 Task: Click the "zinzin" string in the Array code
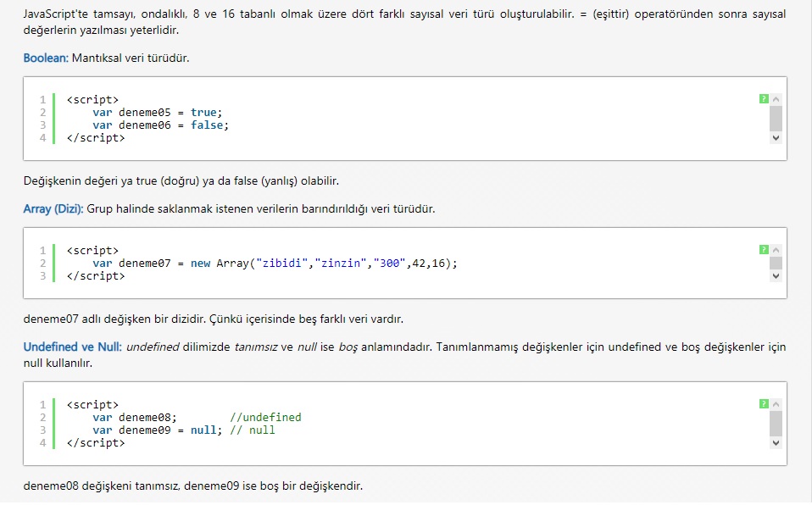(x=340, y=264)
